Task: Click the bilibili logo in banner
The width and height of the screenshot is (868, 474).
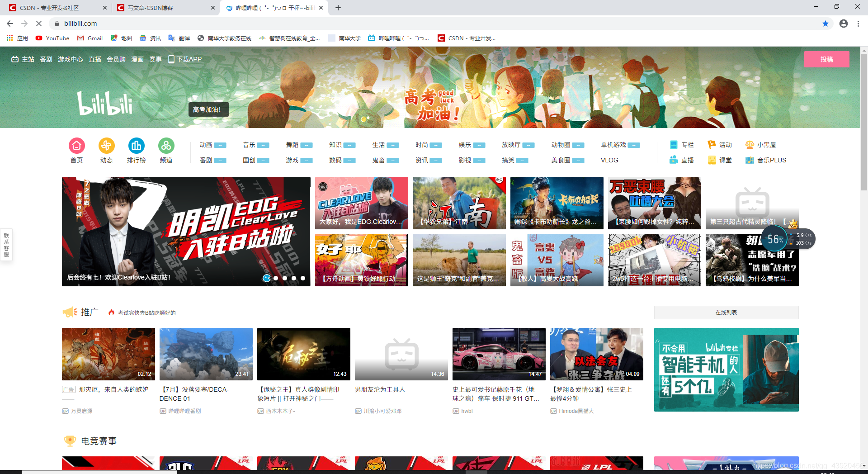Action: 104,103
